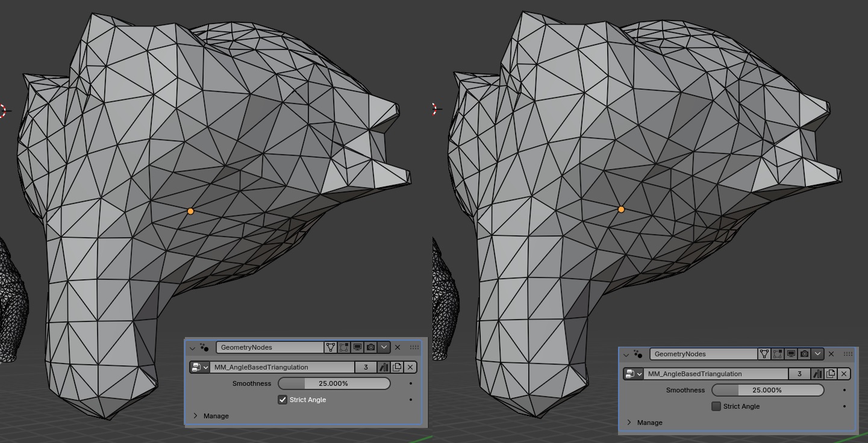Click the user count 3 button, left panel

[365, 367]
